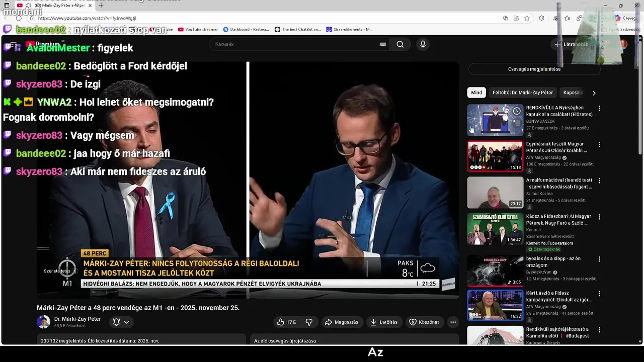Open options for Kéri László a Fidesz video
644x362 pixels.
click(x=599, y=293)
